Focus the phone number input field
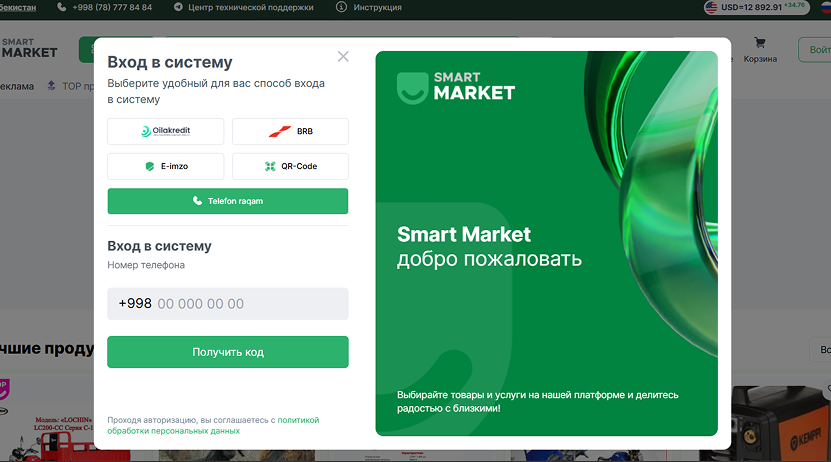 click(x=228, y=304)
